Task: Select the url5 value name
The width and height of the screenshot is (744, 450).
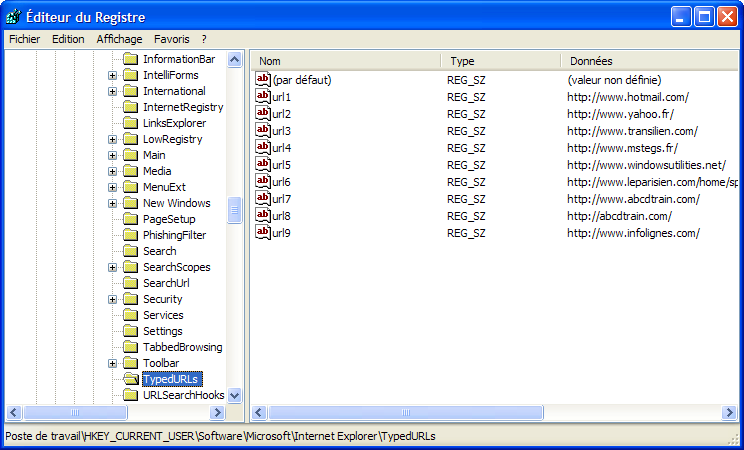Action: (x=281, y=165)
